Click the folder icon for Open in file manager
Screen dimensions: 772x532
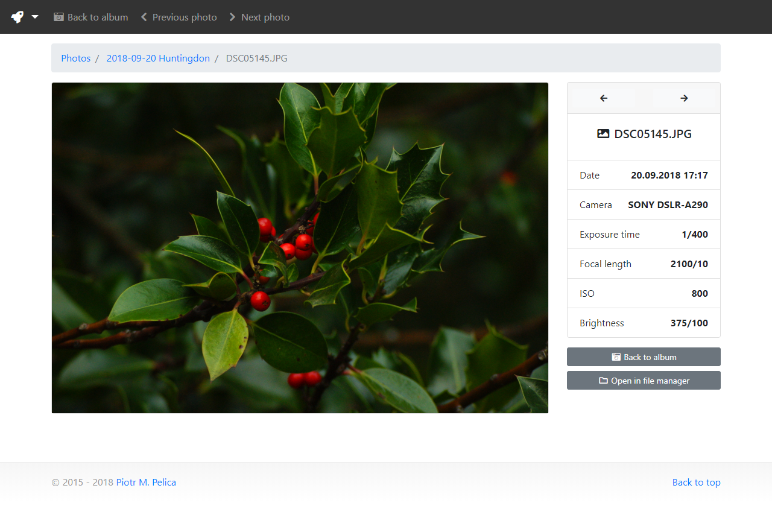pyautogui.click(x=603, y=381)
